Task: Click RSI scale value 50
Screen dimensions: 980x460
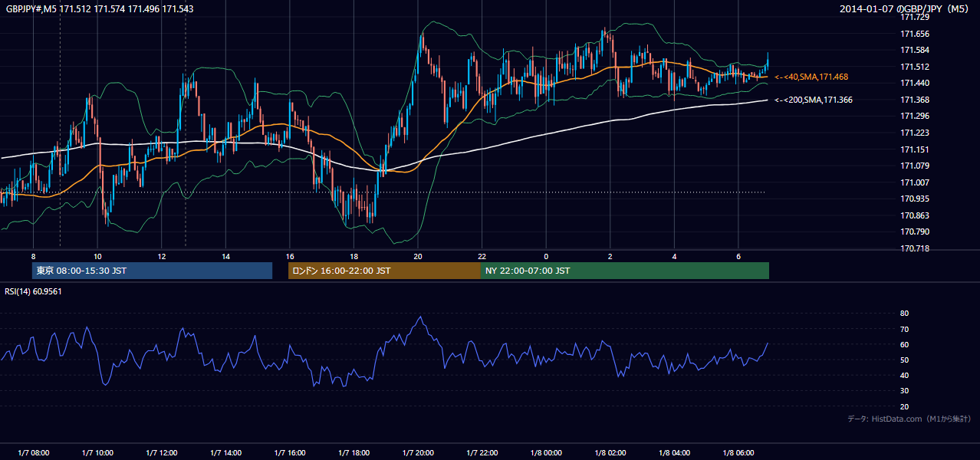Action: point(904,360)
